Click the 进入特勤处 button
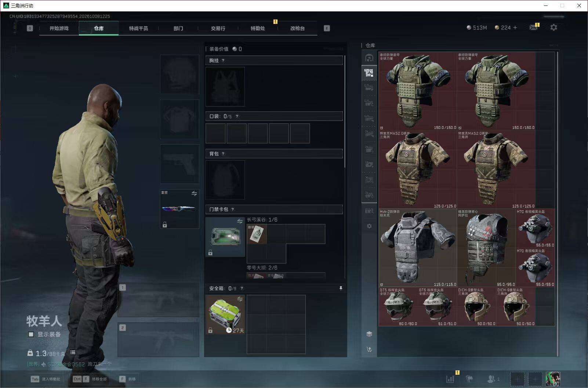 pos(46,379)
